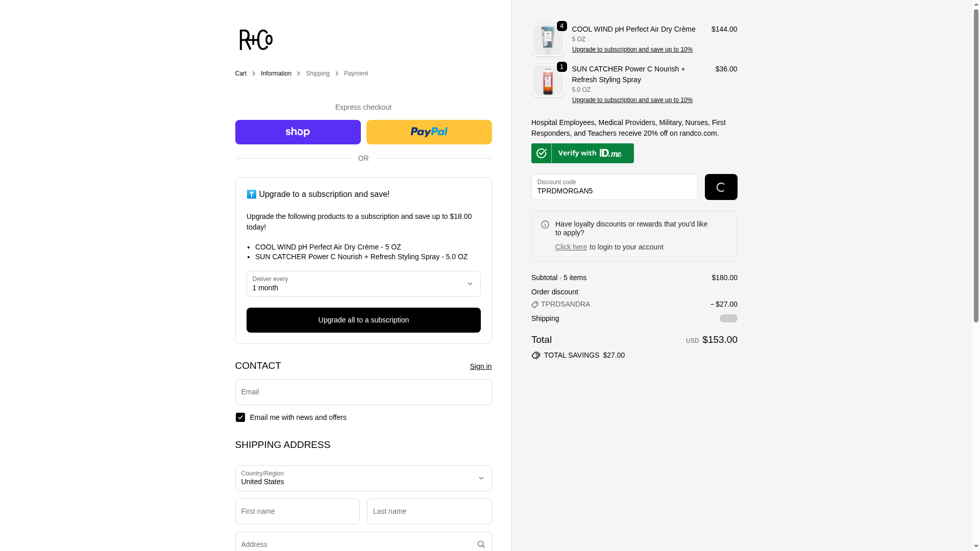The image size is (980, 551).
Task: Click the R+Co logo
Action: click(256, 40)
